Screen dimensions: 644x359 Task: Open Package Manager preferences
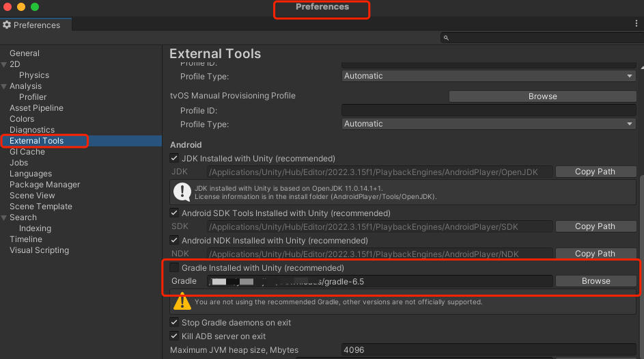pyautogui.click(x=45, y=184)
